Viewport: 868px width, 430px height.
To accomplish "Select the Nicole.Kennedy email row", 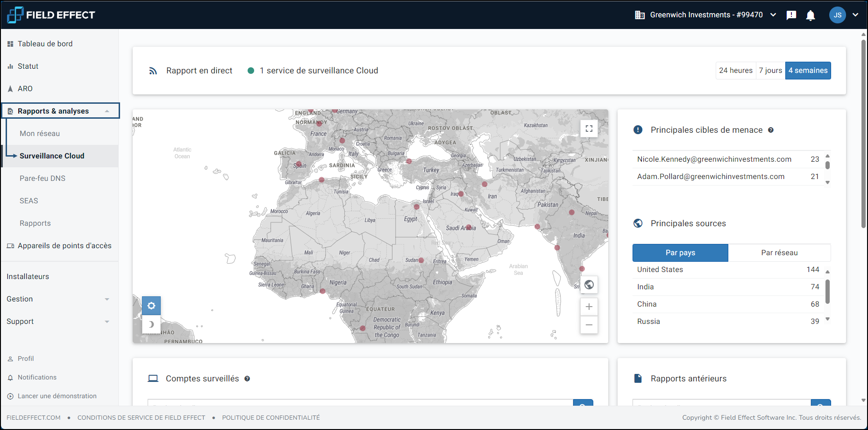I will point(728,159).
